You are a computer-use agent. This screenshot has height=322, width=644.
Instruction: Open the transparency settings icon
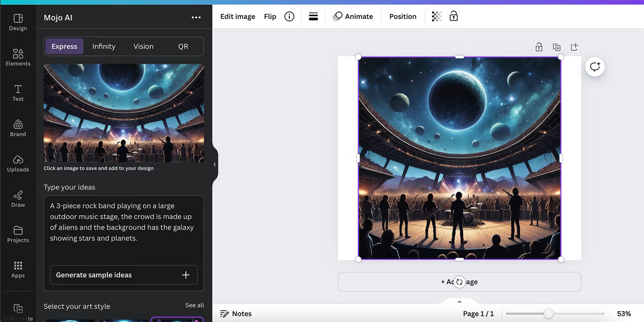tap(436, 16)
